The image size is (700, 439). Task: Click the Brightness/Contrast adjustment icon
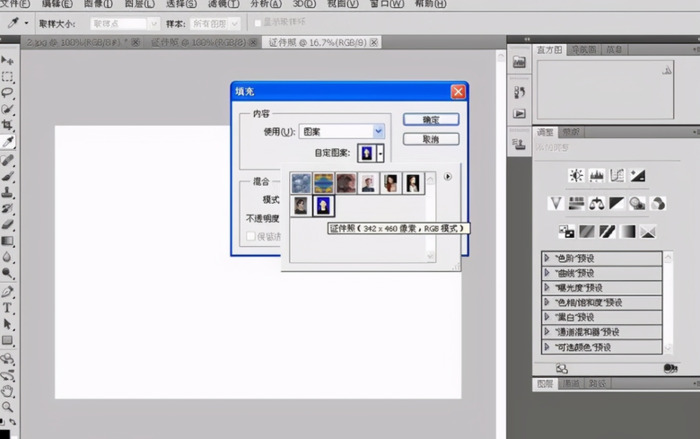coord(575,175)
